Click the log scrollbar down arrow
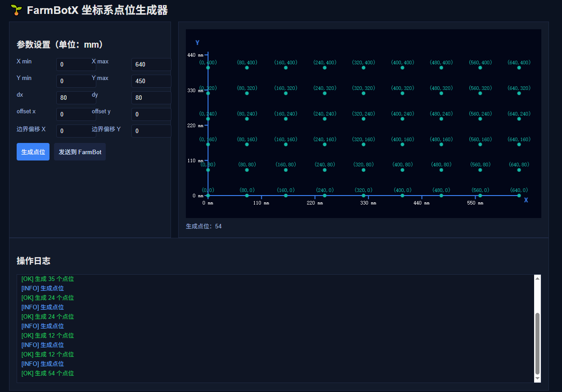 pos(537,379)
